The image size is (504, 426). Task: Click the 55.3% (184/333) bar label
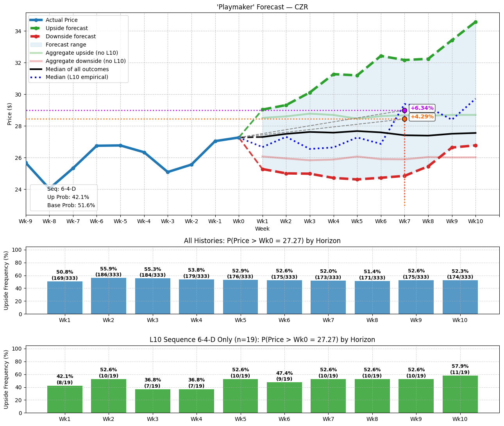[152, 272]
